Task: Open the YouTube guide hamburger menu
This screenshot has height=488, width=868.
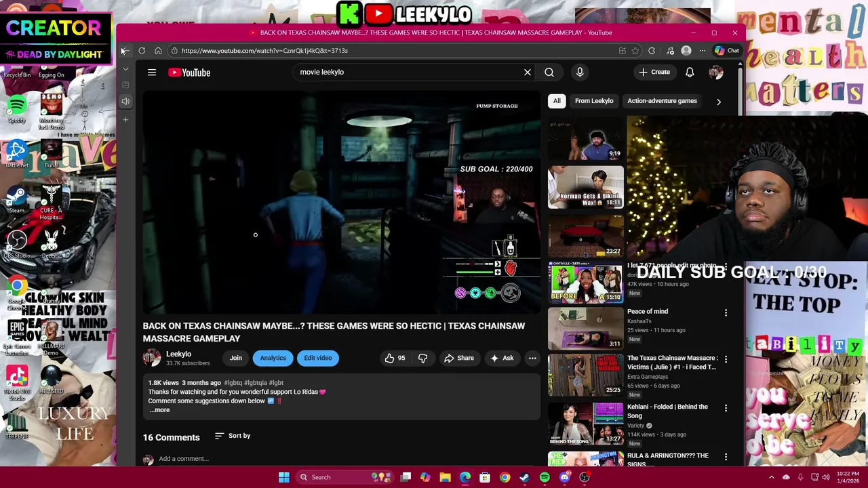Action: click(152, 73)
